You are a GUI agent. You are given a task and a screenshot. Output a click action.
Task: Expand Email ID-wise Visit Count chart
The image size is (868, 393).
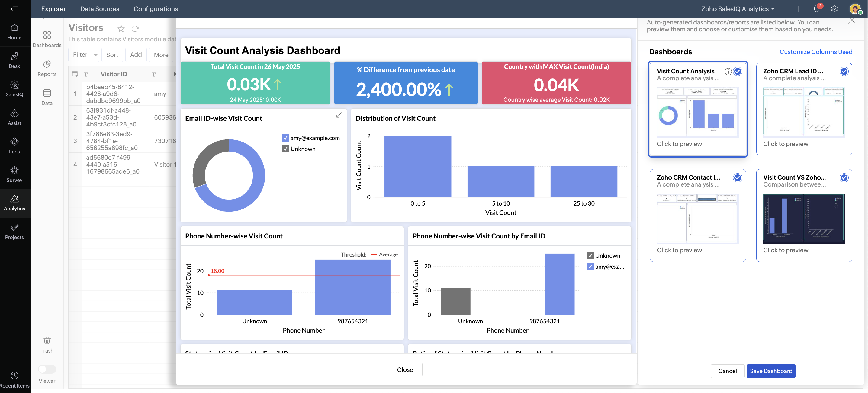339,115
